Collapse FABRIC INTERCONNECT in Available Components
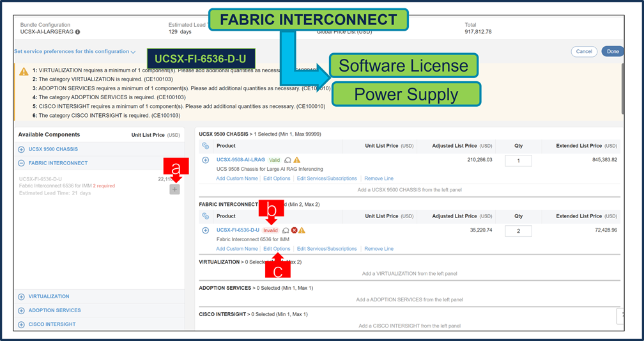This screenshot has width=644, height=341. (x=21, y=163)
